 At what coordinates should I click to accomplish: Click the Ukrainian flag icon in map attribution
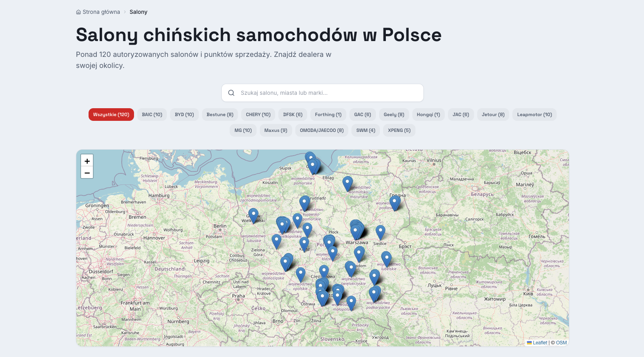tap(530, 343)
